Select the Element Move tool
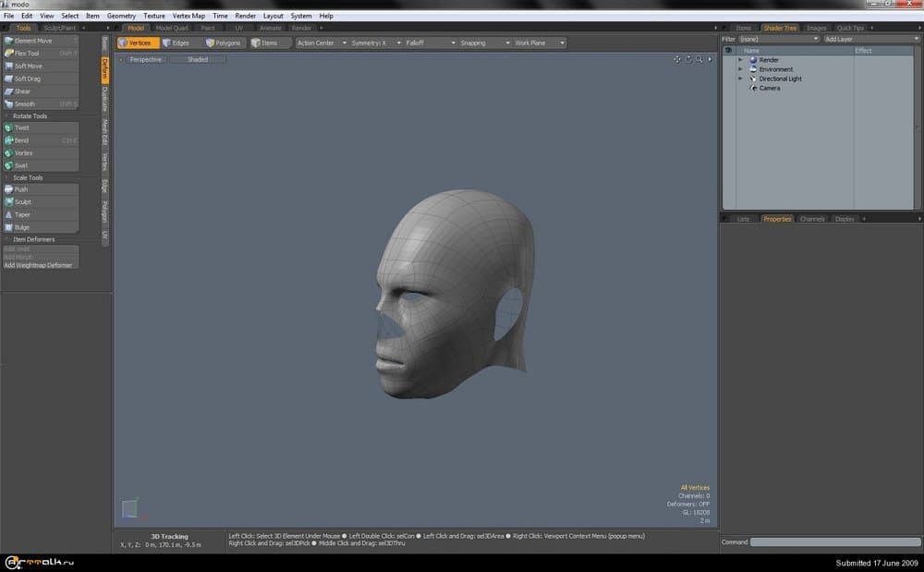This screenshot has width=924, height=572. pyautogui.click(x=32, y=40)
